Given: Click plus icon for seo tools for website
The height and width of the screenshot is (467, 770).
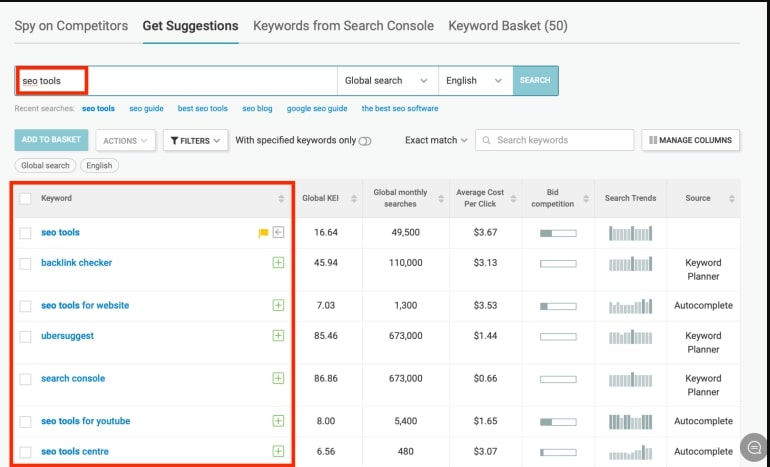Looking at the screenshot, I should pos(278,306).
